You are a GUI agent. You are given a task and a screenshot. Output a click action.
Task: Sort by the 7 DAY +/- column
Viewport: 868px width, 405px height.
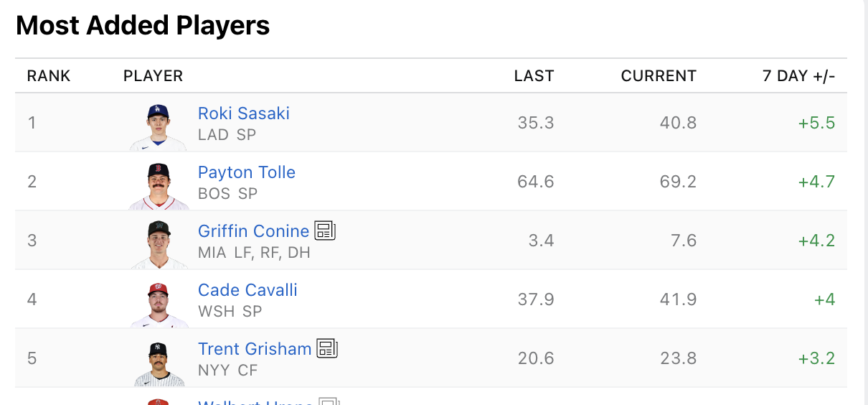[x=799, y=76]
